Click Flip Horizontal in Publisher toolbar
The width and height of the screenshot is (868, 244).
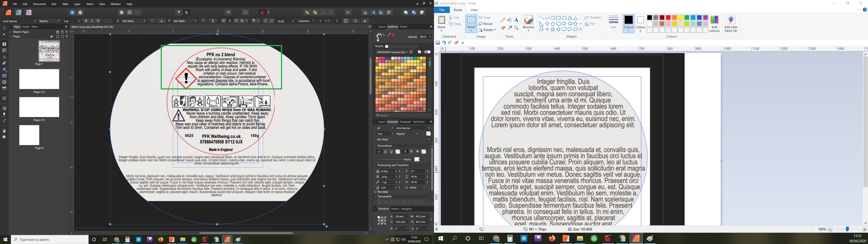pos(365,12)
